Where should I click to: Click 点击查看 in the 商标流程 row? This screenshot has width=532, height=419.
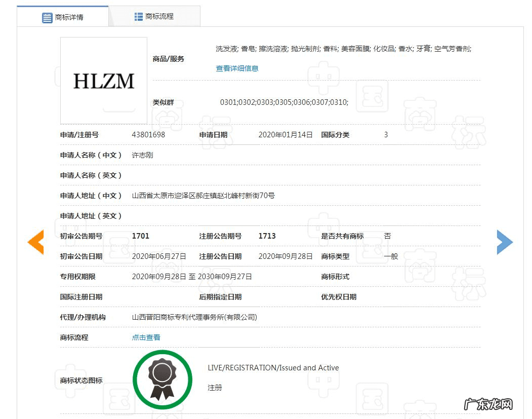[146, 337]
